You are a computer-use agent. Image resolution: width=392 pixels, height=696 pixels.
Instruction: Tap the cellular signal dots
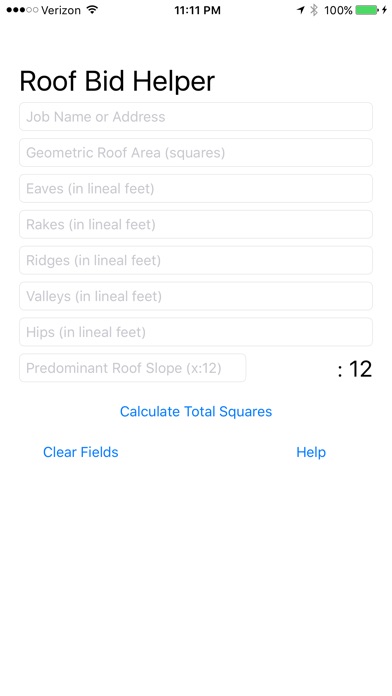click(22, 10)
